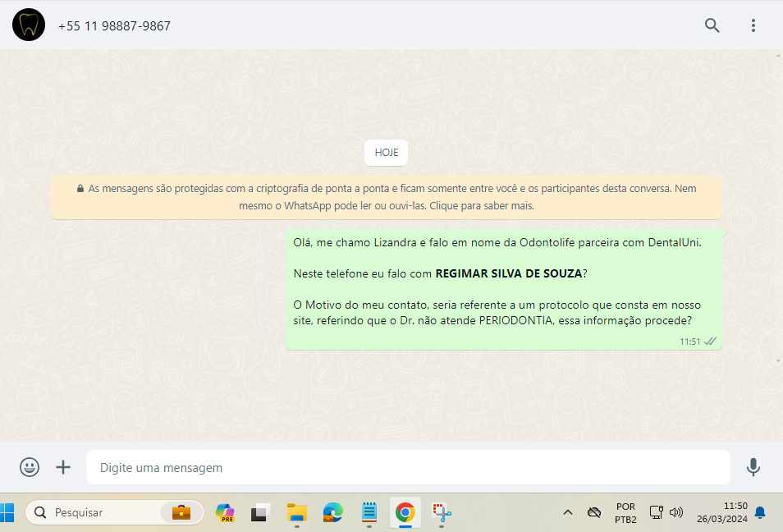Open the emoji picker
Screen dimensions: 783x532
pyautogui.click(x=30, y=468)
